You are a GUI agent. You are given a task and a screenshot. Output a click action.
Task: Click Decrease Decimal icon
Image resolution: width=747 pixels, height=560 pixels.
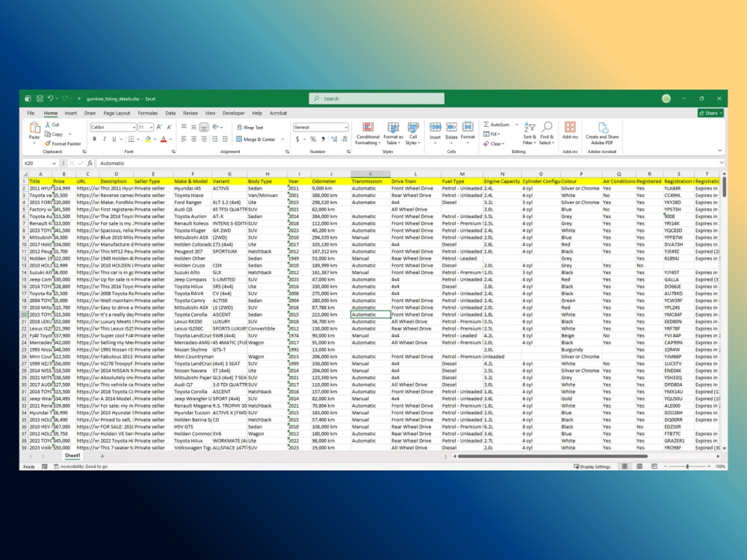344,139
